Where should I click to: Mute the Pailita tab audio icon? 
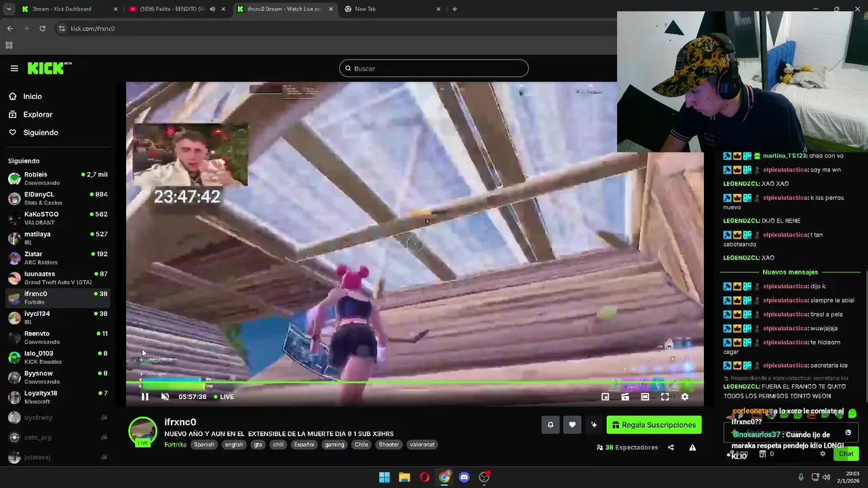[x=212, y=9]
